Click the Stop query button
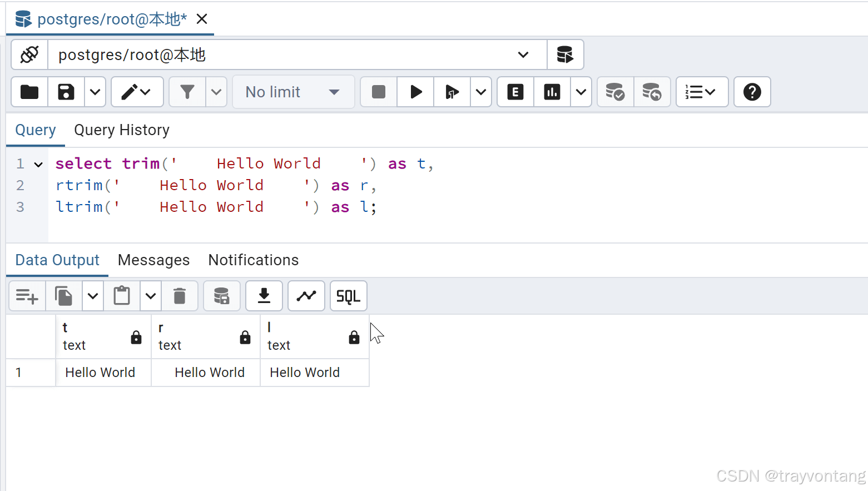Viewport: 868px width, 491px height. click(x=379, y=92)
